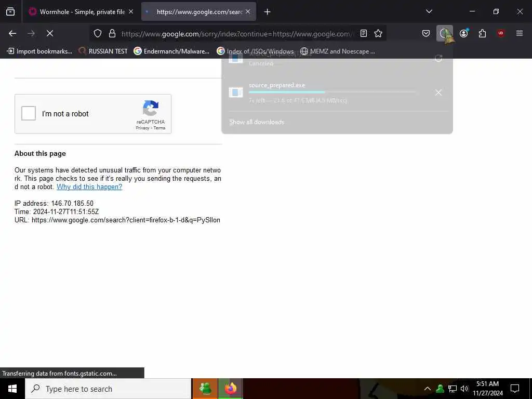Switch to the Wormhole tab
This screenshot has width=532, height=399.
pyautogui.click(x=82, y=11)
